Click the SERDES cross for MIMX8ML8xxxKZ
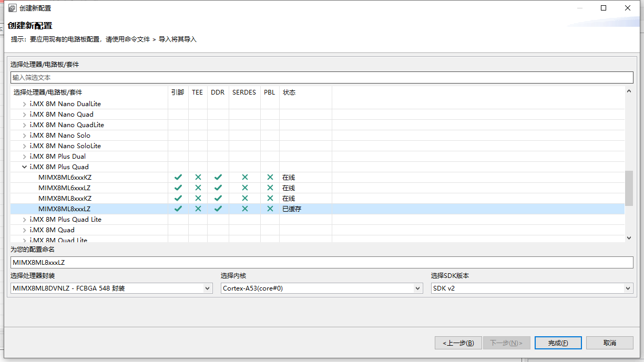The height and width of the screenshot is (362, 644). click(245, 199)
